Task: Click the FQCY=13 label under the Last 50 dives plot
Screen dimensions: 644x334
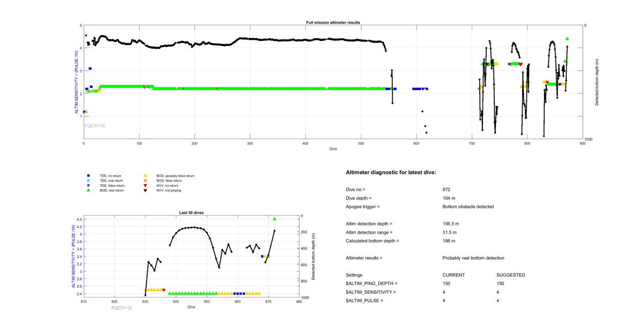Action: point(122,308)
